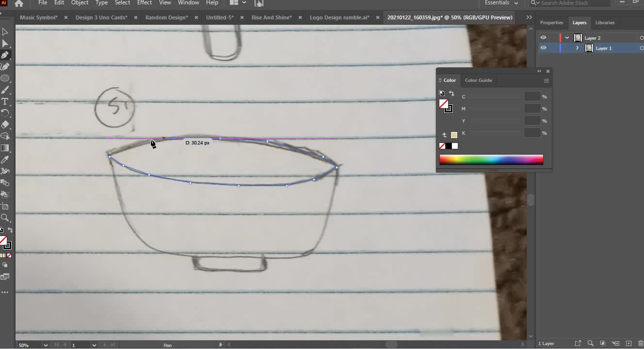
Task: Select the Layer 2 thumbnail
Action: 578,38
